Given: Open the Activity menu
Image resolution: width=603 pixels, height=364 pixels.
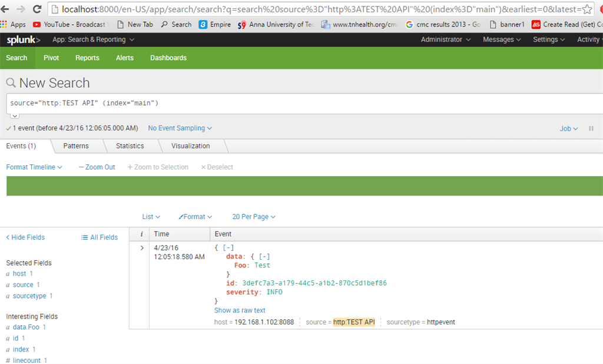Looking at the screenshot, I should click(589, 39).
